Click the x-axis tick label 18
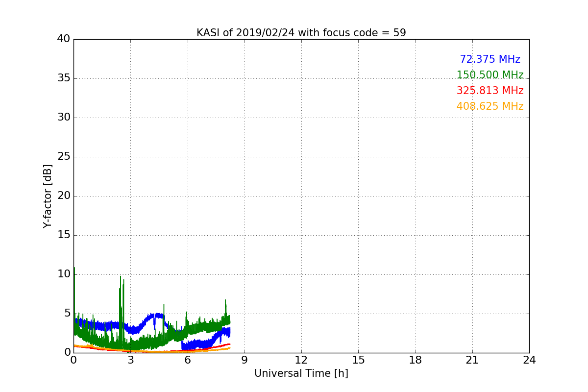 [416, 360]
